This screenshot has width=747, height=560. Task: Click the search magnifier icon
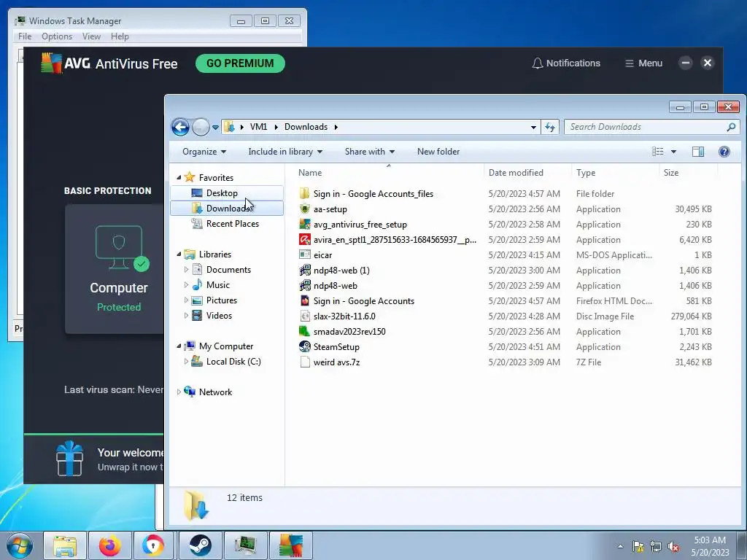[x=731, y=127]
